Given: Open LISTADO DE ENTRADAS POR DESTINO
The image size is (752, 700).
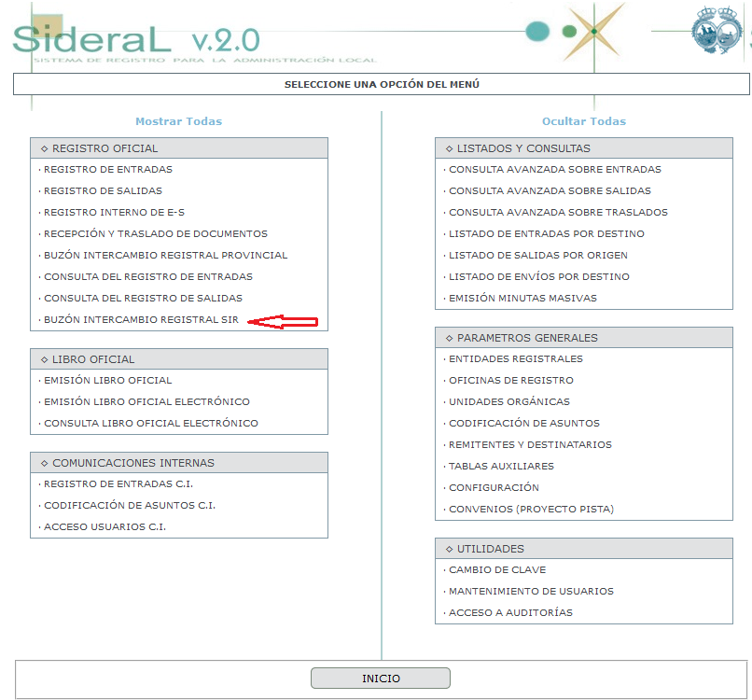Looking at the screenshot, I should (x=546, y=233).
